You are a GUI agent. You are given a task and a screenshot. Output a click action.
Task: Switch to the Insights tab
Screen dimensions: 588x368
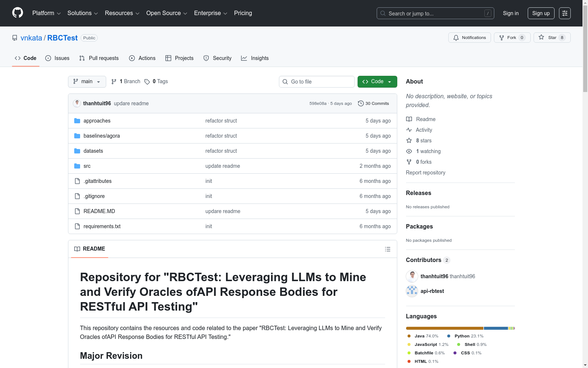point(255,58)
